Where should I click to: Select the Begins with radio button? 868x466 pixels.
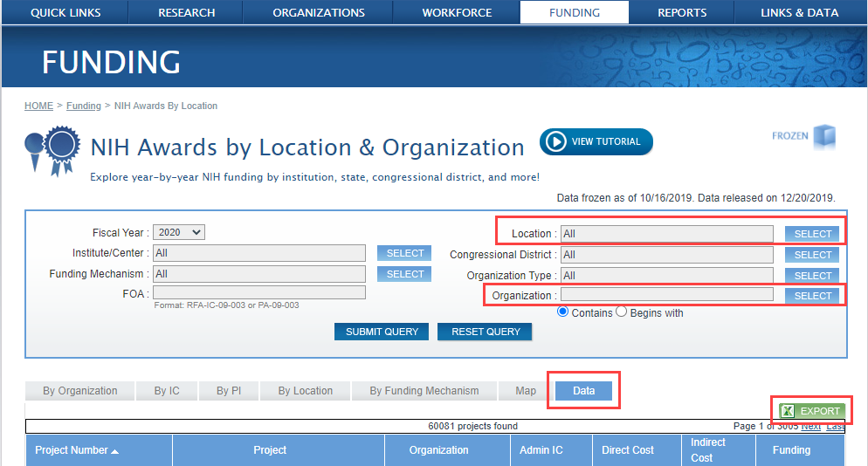click(623, 312)
